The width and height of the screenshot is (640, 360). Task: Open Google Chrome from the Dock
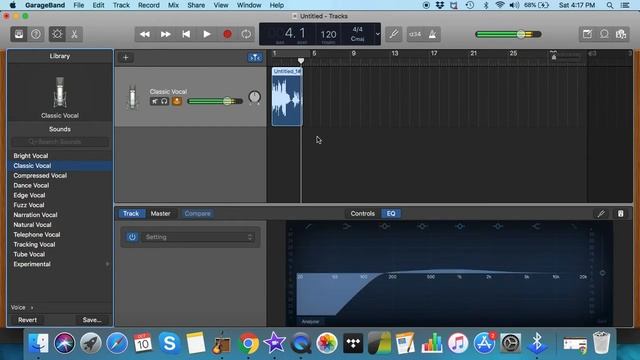(x=248, y=342)
